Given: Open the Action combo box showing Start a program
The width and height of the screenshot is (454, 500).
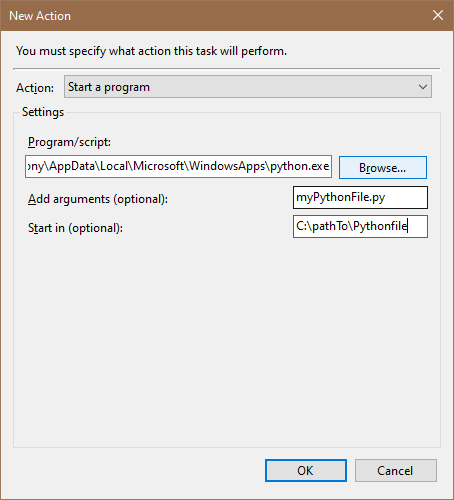Looking at the screenshot, I should tap(248, 87).
